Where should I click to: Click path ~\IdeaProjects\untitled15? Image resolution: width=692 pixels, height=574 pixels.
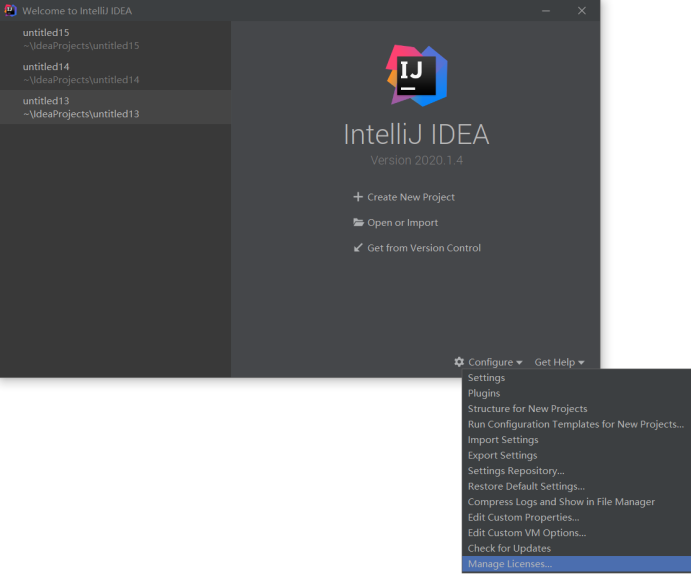(81, 46)
